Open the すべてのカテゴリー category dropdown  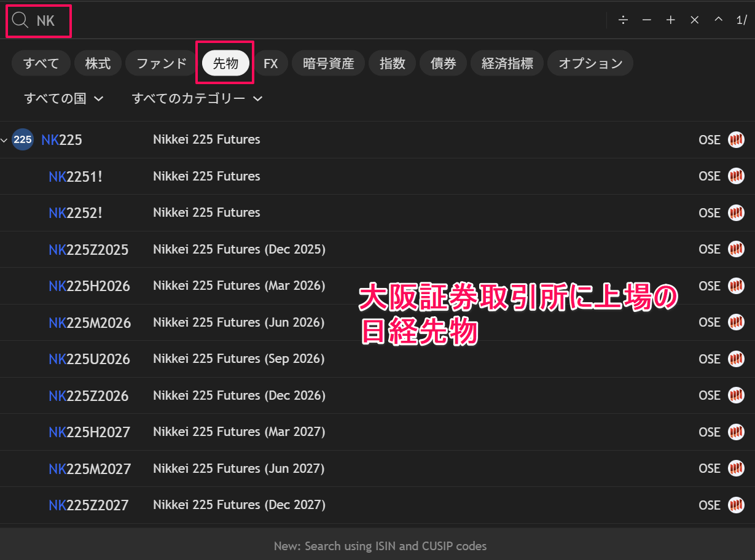click(x=197, y=98)
